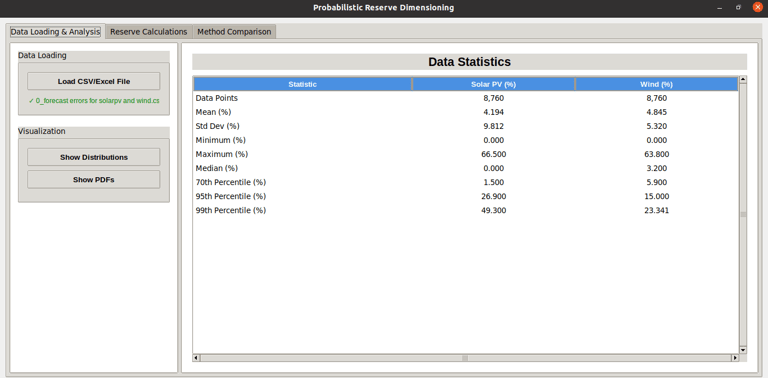Click Wind 70th percentile value 5.900
Image resolution: width=768 pixels, height=378 pixels.
[x=656, y=182]
